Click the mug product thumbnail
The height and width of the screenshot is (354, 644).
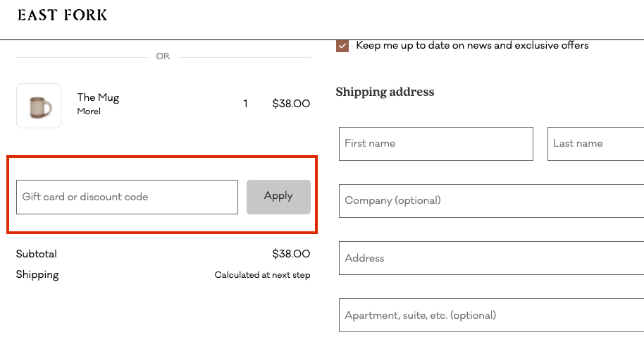coord(39,106)
